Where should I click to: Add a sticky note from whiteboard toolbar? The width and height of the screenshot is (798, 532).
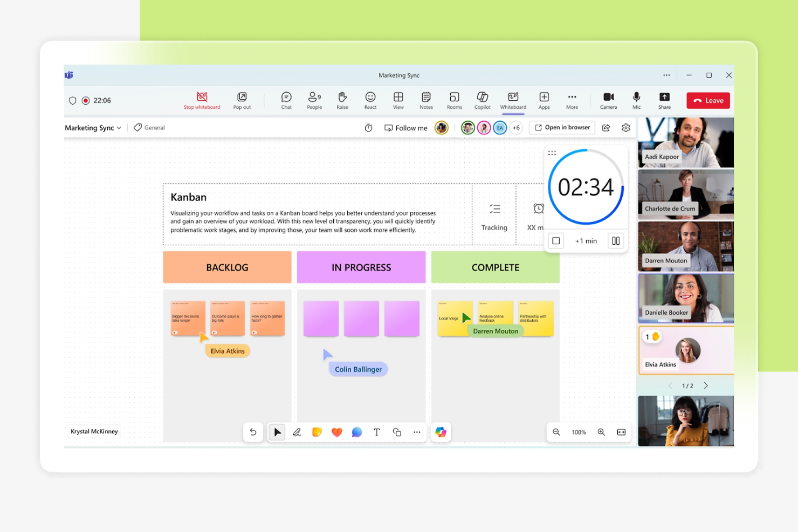pos(317,432)
